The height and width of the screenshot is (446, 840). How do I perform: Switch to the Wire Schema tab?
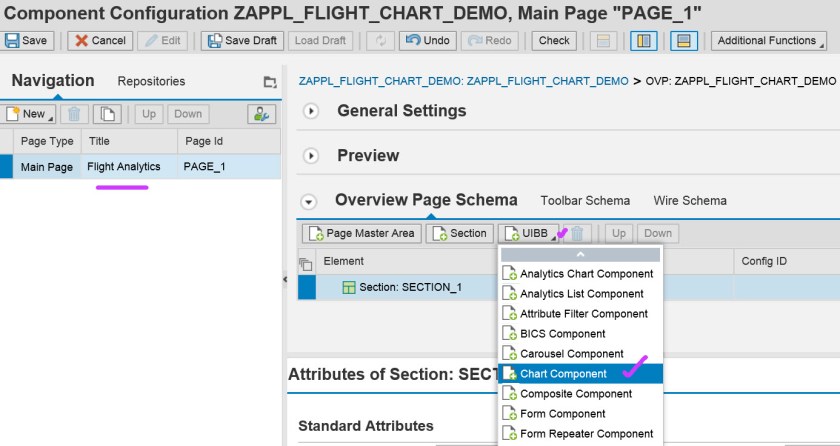click(x=690, y=201)
